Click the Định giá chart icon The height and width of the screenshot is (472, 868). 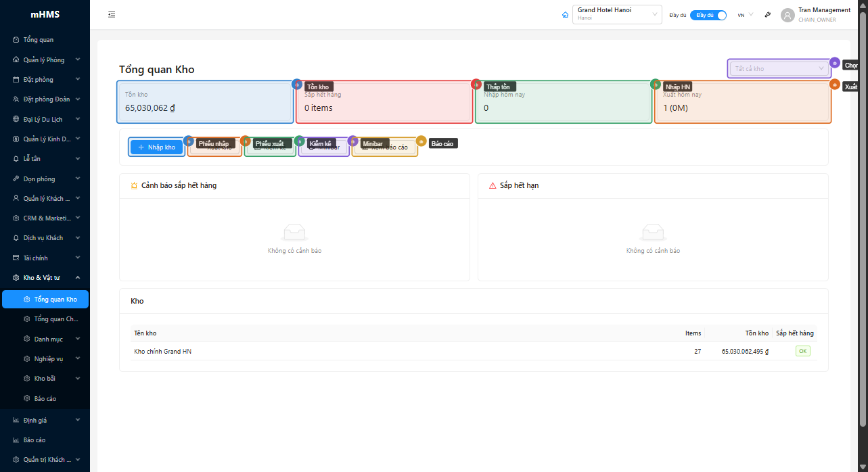pos(16,420)
